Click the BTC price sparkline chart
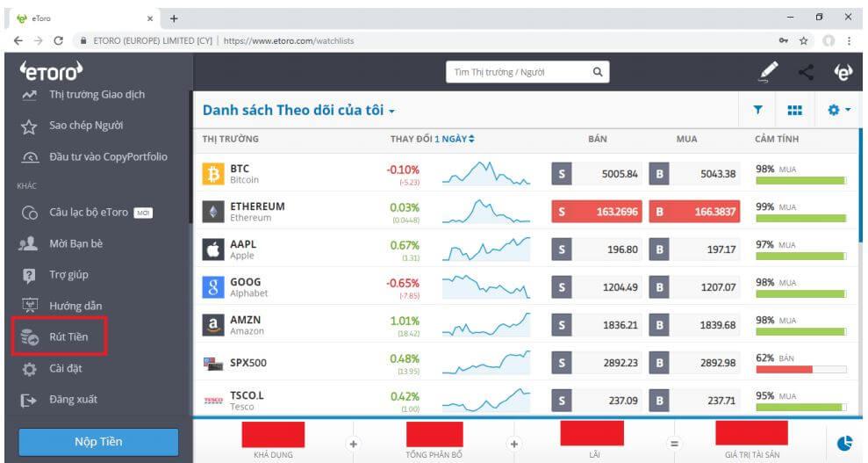The width and height of the screenshot is (868, 463). [486, 173]
